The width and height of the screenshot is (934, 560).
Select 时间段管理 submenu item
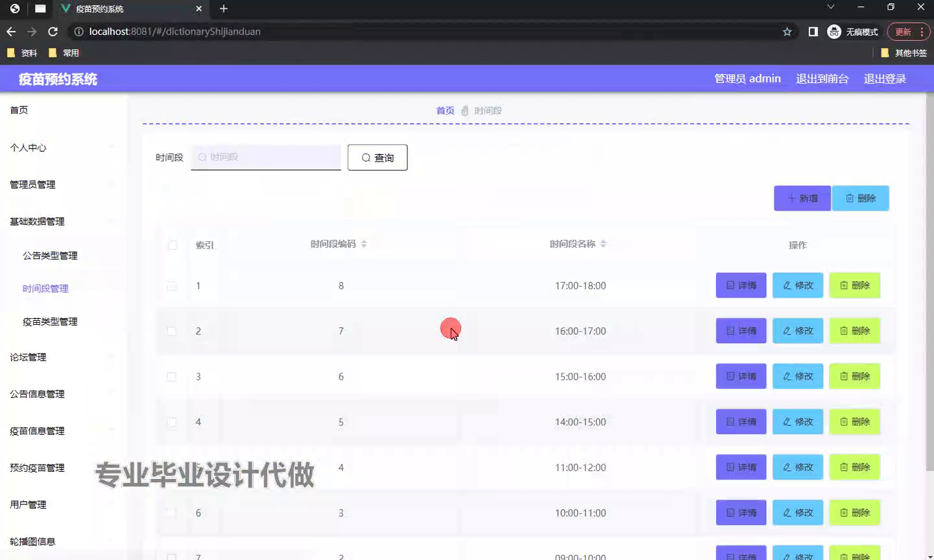pos(45,289)
